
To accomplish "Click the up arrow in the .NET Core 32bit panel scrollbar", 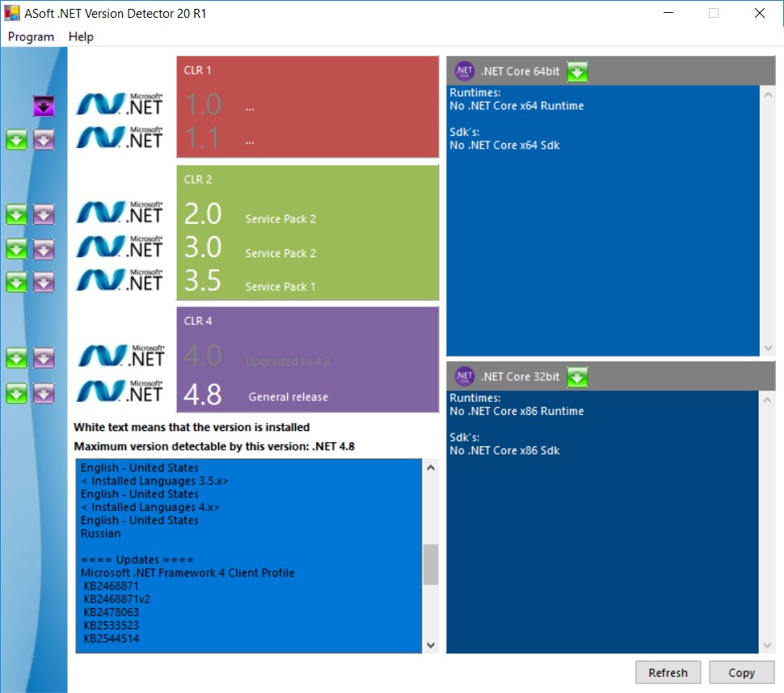I will 768,399.
